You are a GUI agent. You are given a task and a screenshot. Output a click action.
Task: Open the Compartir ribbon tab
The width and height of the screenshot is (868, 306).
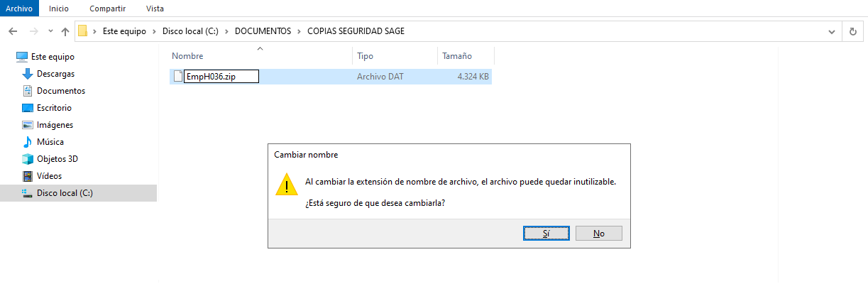pyautogui.click(x=107, y=9)
